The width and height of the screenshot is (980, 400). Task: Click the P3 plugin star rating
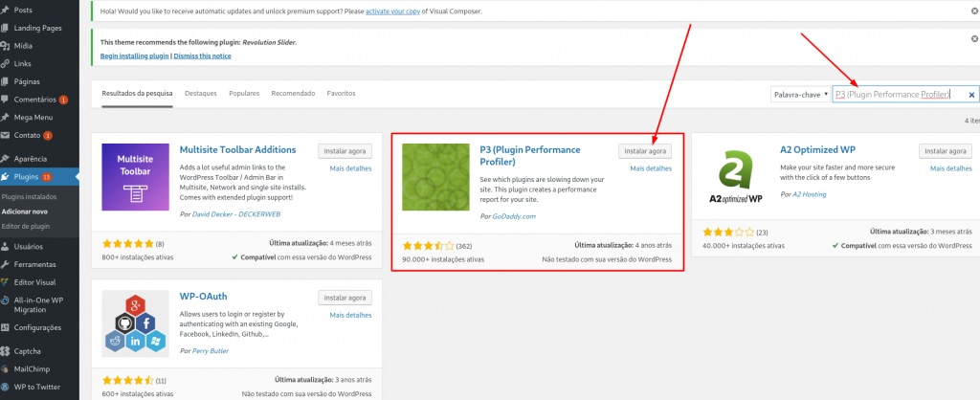pyautogui.click(x=428, y=246)
